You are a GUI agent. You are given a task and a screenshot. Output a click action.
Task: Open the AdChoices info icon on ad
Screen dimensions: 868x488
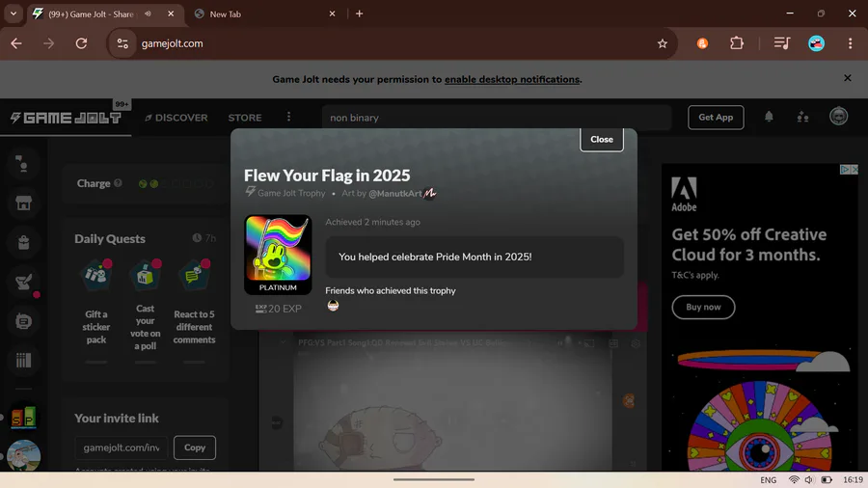click(845, 170)
